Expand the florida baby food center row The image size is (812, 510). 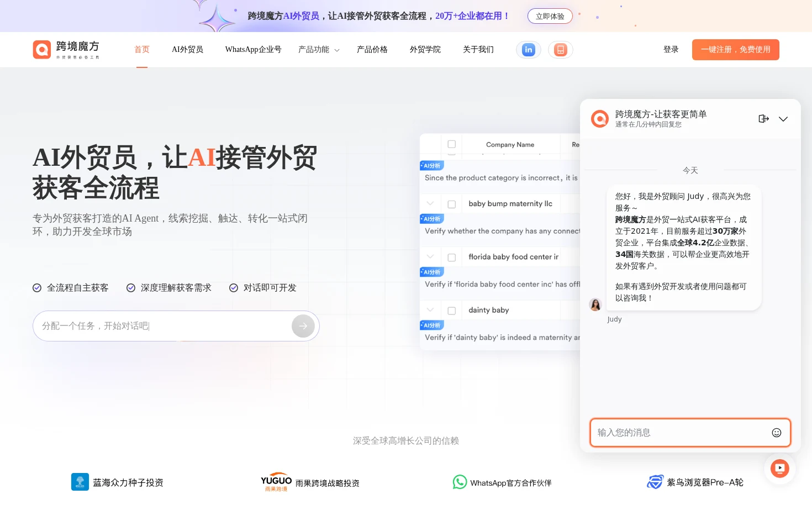[430, 257]
